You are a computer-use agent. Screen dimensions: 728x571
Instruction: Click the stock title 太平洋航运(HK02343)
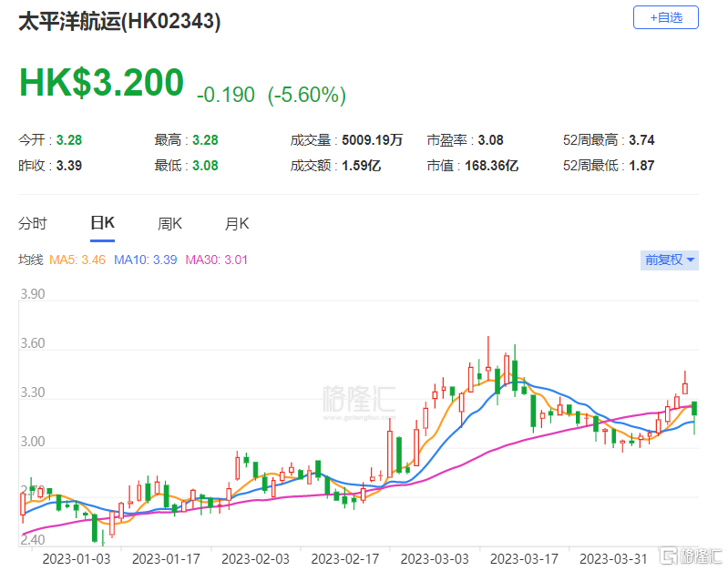119,22
